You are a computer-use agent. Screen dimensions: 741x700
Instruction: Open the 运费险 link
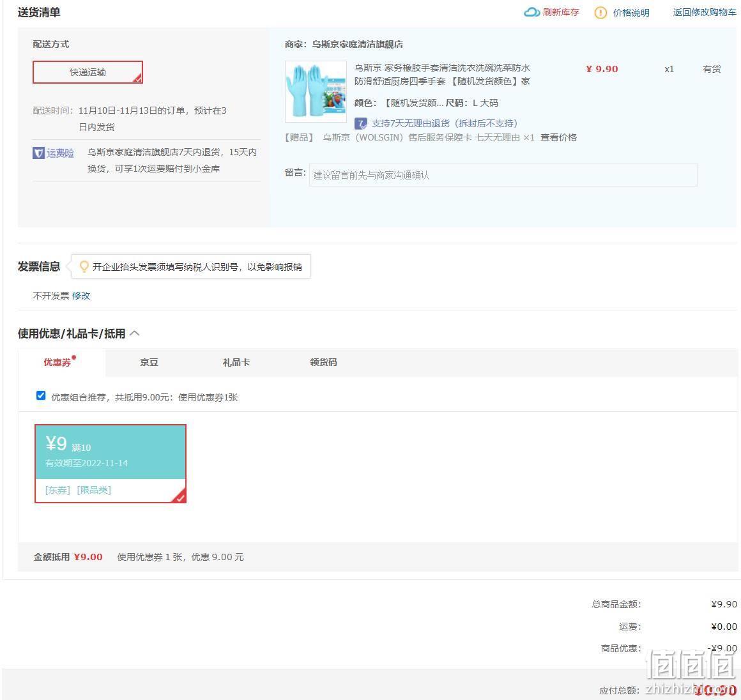click(60, 153)
